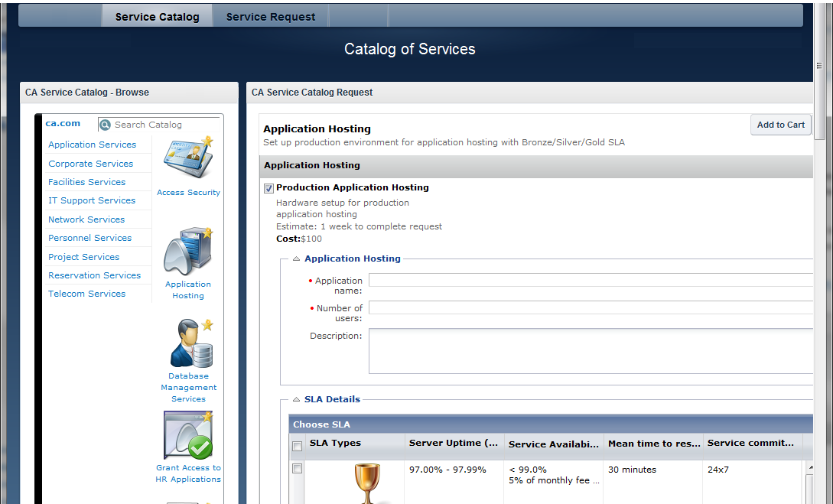Switch to the Service Request tab
Image resolution: width=833 pixels, height=504 pixels.
point(270,17)
